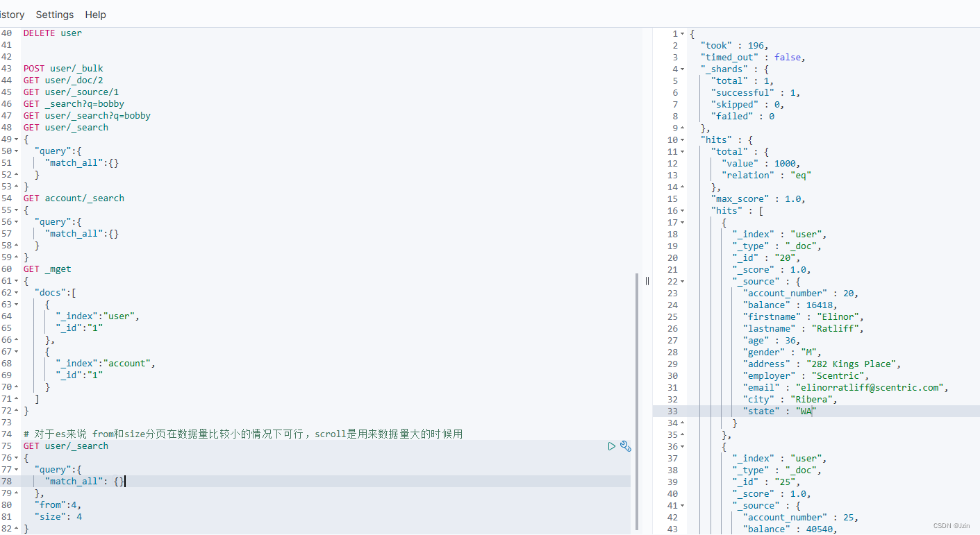980x535 pixels.
Task: Click the "successful" : 1 output line
Action: 755,93
